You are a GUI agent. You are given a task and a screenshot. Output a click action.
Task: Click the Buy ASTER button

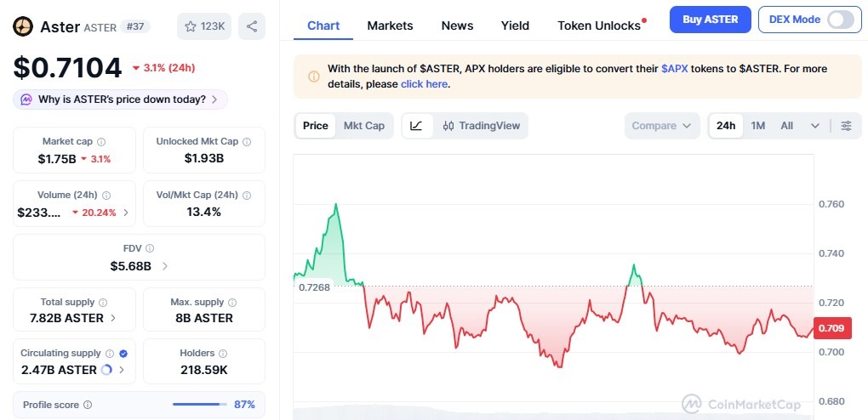(x=711, y=20)
